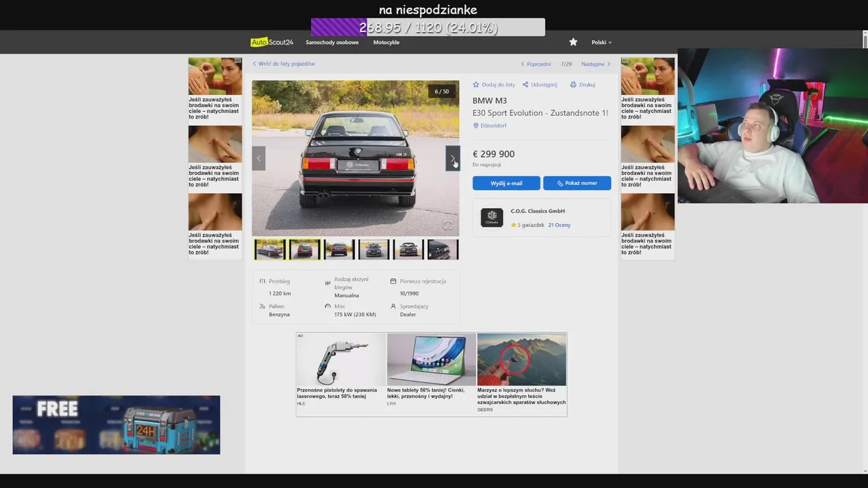This screenshot has height=488, width=868.
Task: Select the first gallery thumbnail, side view
Action: click(x=270, y=249)
